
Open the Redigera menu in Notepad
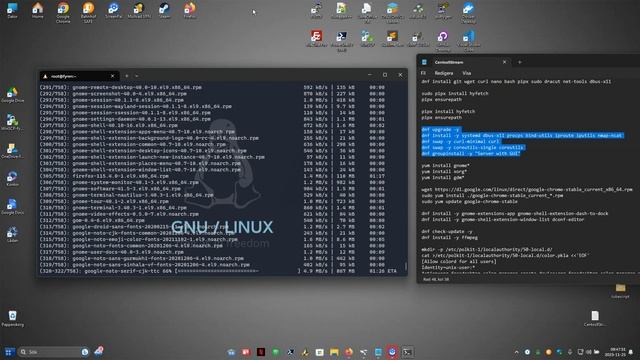(x=444, y=73)
